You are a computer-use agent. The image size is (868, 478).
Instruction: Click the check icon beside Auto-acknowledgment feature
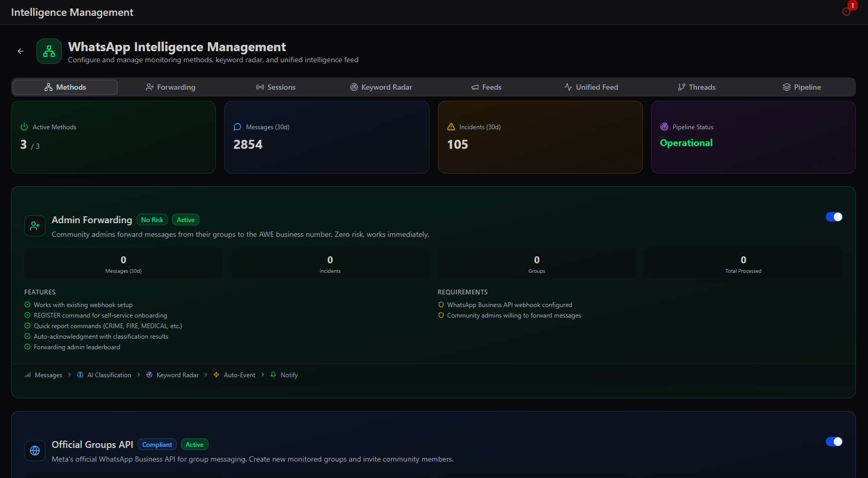[27, 336]
